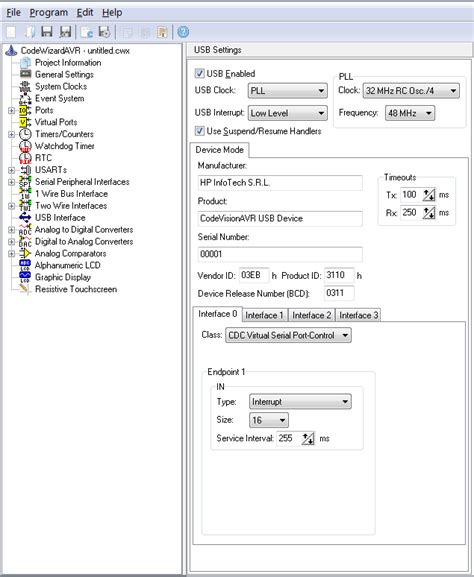This screenshot has height=577, width=474.
Task: Click the Alphanumeric LCD icon
Action: point(25,265)
